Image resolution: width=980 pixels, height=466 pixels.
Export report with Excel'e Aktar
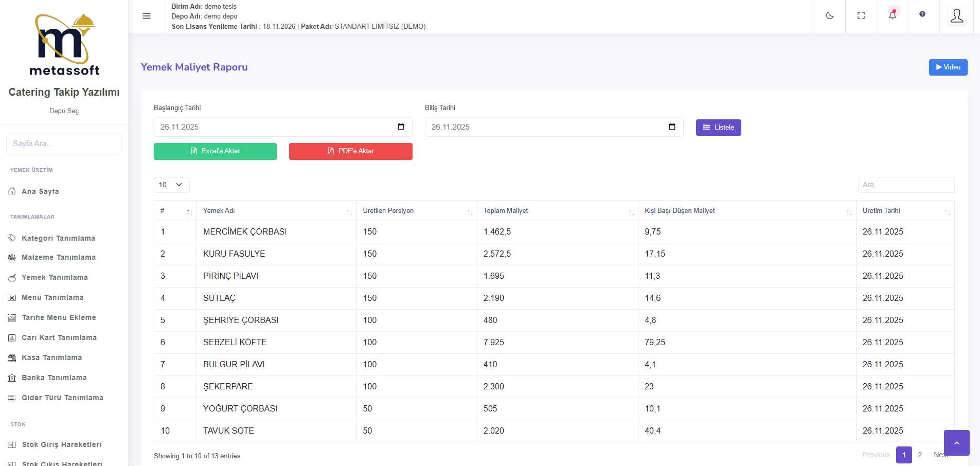(215, 151)
